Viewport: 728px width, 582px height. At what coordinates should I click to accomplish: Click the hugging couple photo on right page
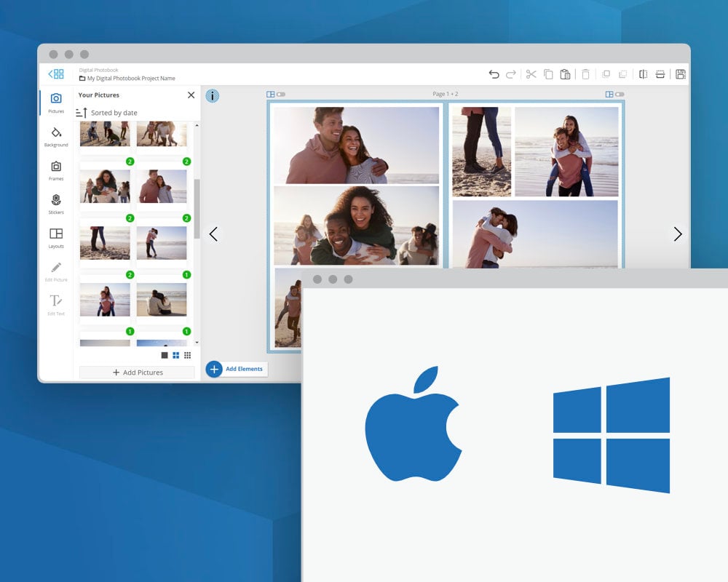535,234
